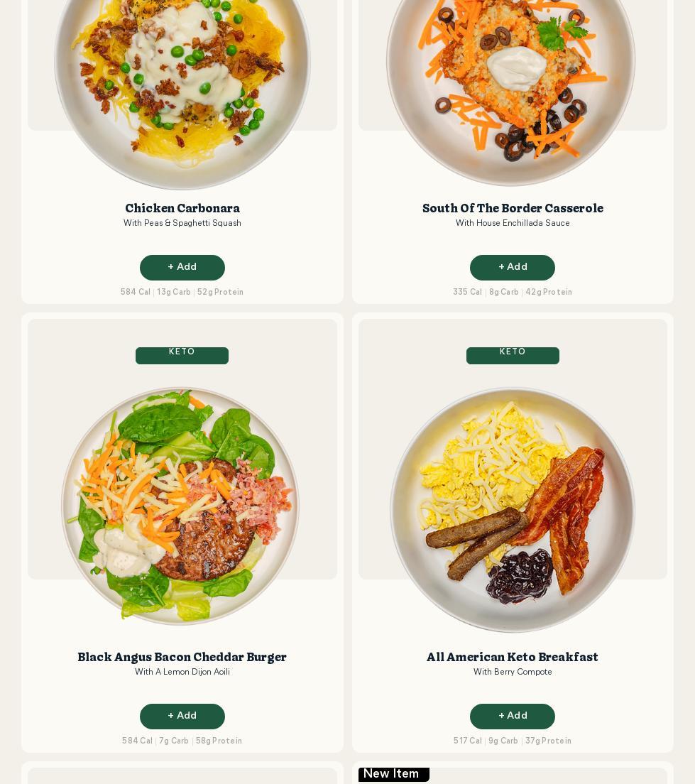Screen dimensions: 695x784
Task: Select the With Berry Compote subtitle
Action: pos(513,672)
